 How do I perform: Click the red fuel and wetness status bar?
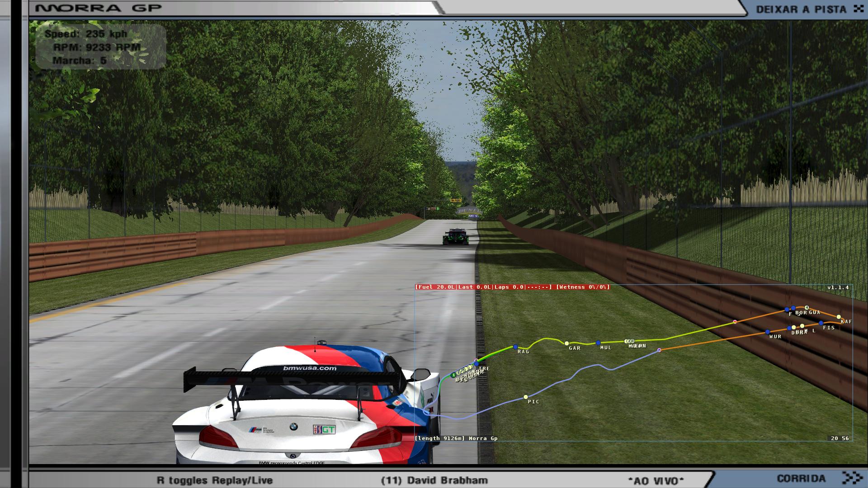512,287
